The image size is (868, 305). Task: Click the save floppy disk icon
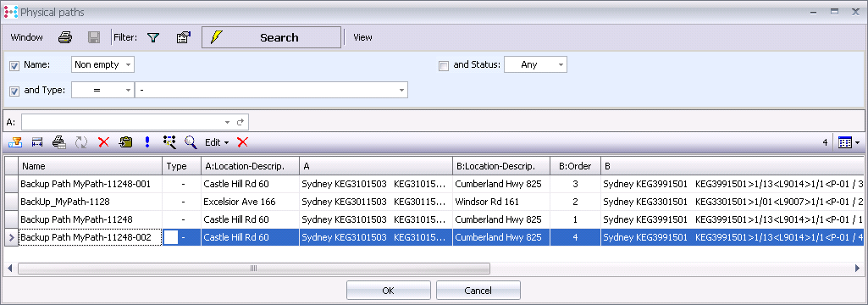(94, 37)
